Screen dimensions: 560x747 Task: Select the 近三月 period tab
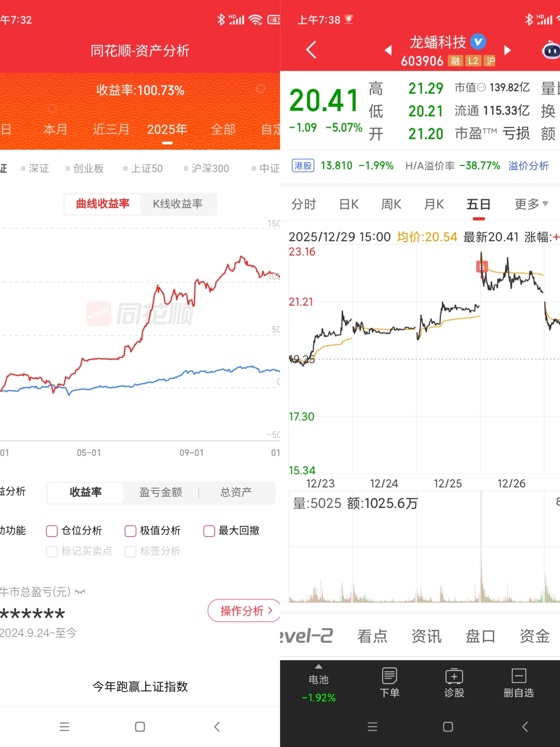point(111,129)
